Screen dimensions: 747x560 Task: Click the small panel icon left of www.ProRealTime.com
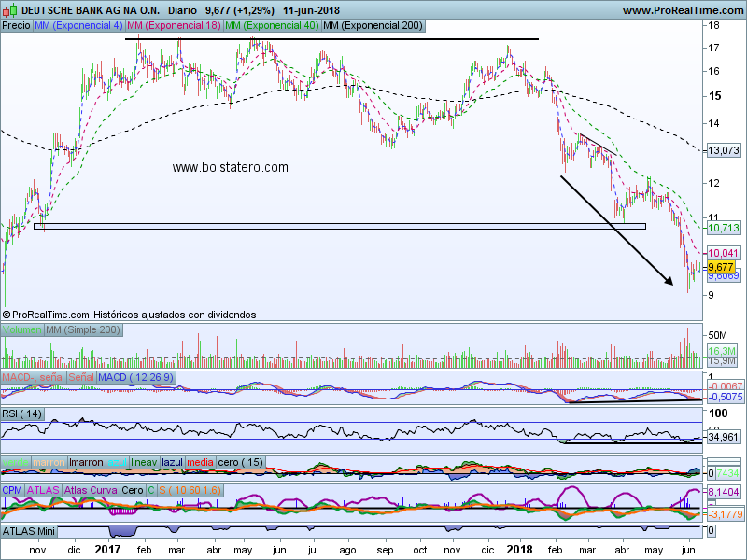click(x=610, y=9)
